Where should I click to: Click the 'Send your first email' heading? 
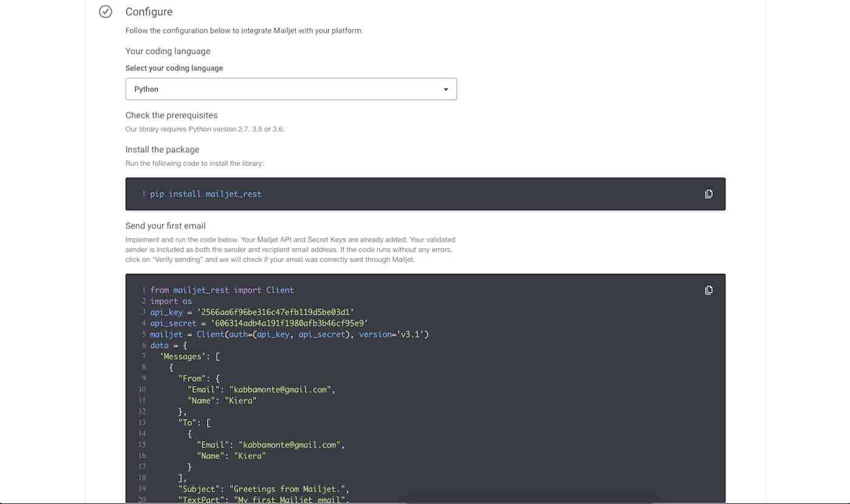pyautogui.click(x=165, y=226)
